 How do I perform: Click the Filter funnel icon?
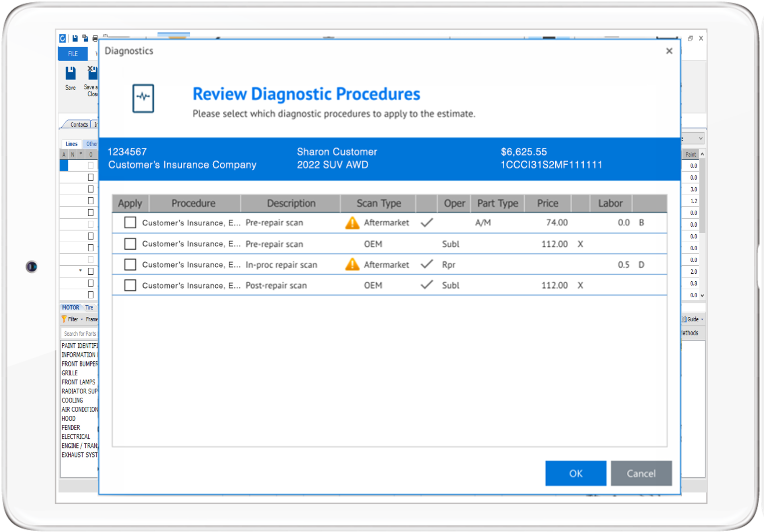pyautogui.click(x=64, y=319)
